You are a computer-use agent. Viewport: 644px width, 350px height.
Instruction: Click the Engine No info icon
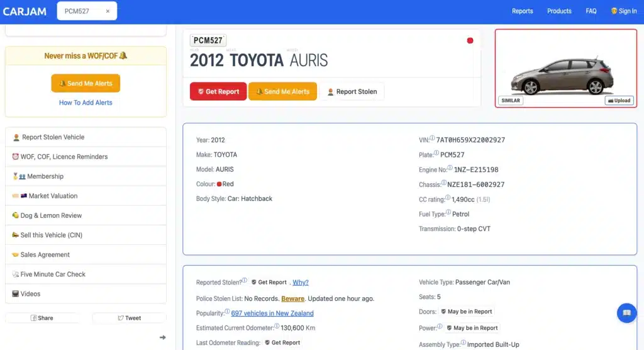(x=450, y=168)
